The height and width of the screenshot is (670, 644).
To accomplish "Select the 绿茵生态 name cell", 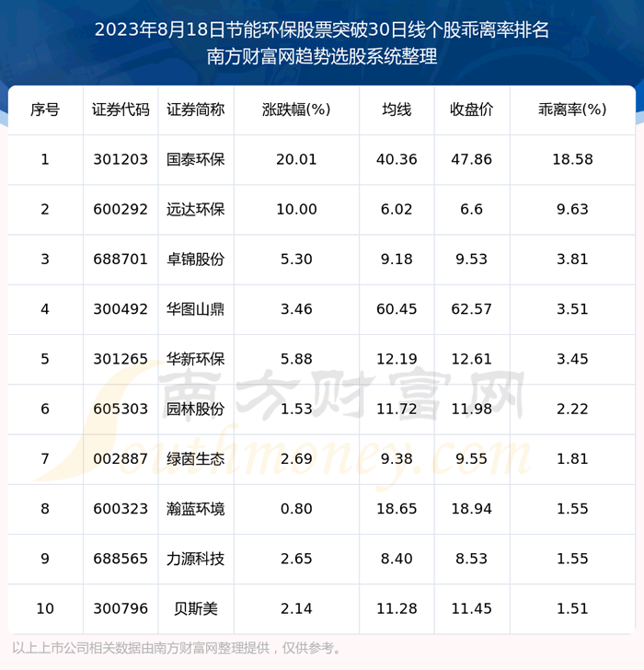I will [196, 459].
